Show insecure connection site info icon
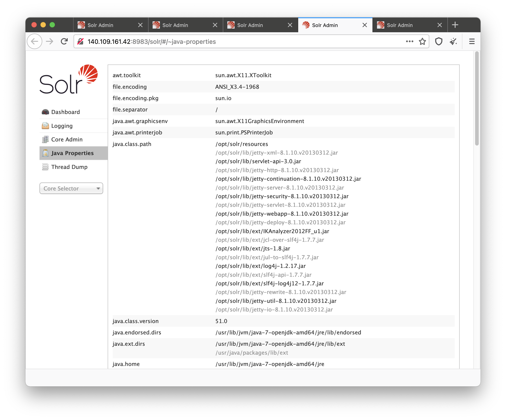Viewport: 506px width, 420px height. tap(80, 41)
